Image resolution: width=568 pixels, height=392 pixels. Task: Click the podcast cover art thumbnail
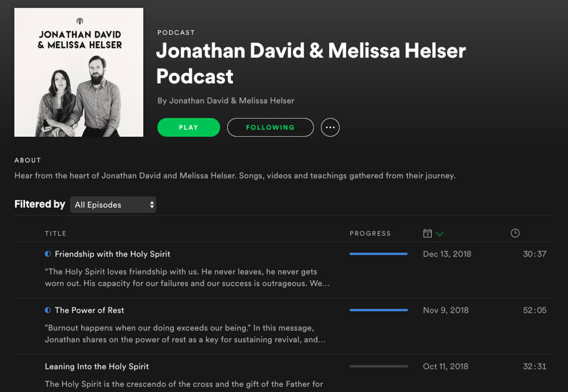point(79,72)
